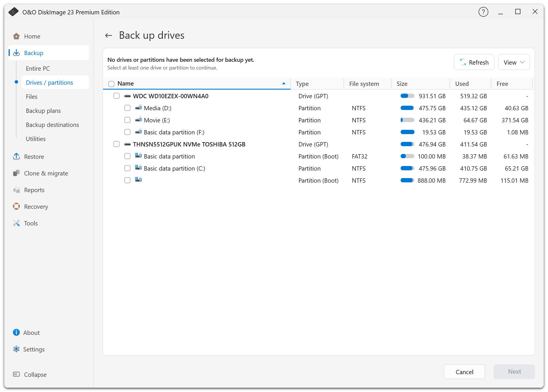Sort by the Name column header arrow

tap(284, 84)
